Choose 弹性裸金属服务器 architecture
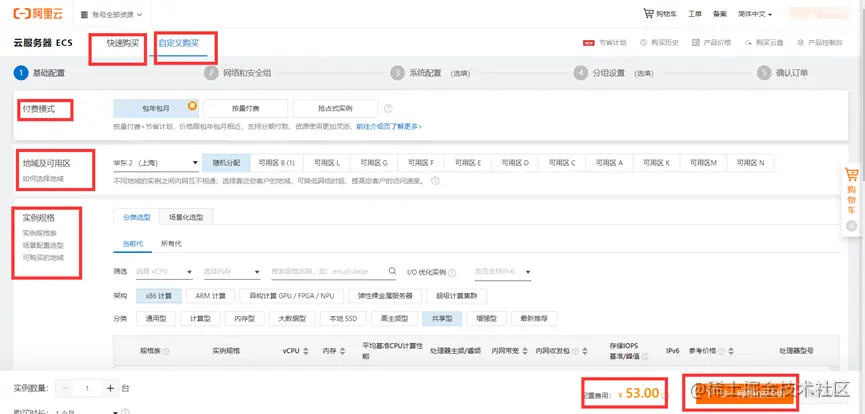Viewport: 865px width, 414px height. tap(385, 295)
